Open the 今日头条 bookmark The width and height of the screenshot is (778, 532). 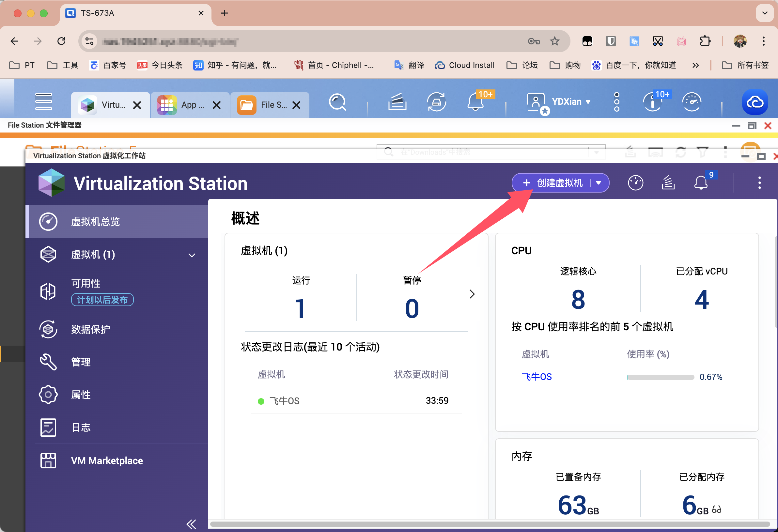160,65
